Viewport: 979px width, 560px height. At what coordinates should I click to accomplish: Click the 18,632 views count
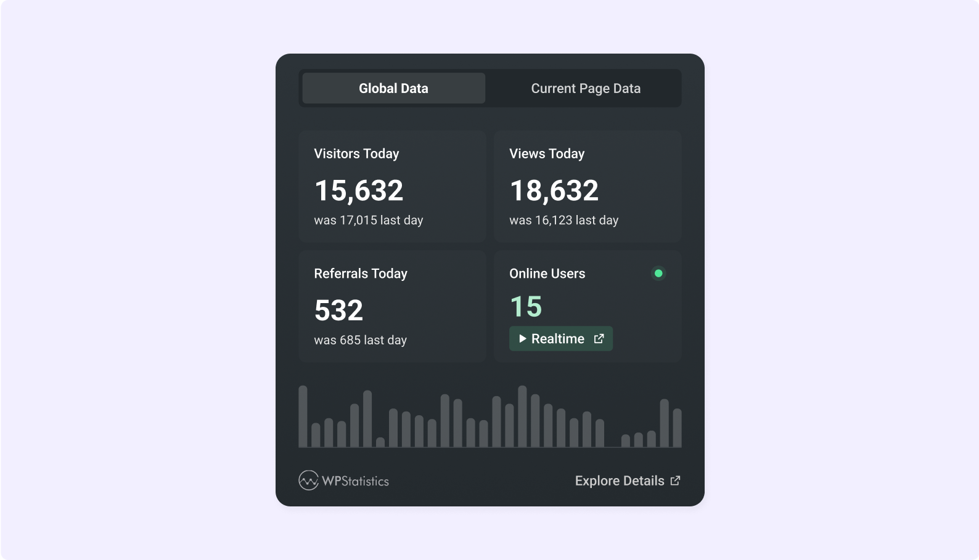click(x=554, y=190)
